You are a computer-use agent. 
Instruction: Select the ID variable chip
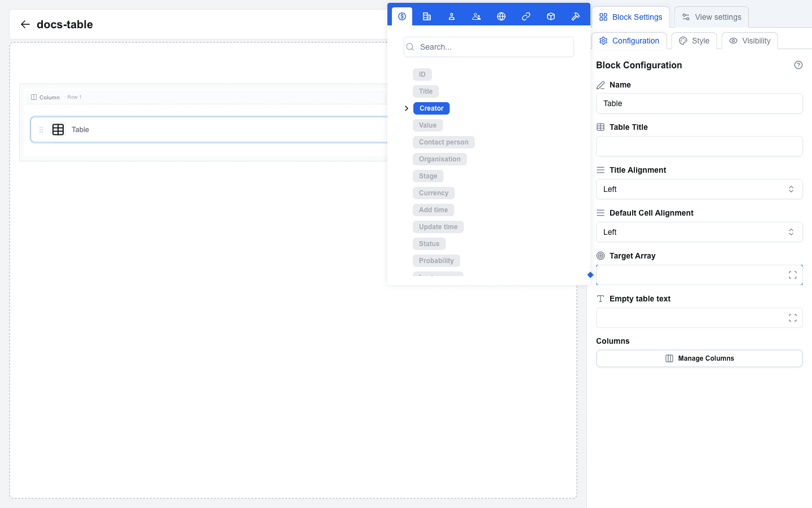[x=422, y=75]
